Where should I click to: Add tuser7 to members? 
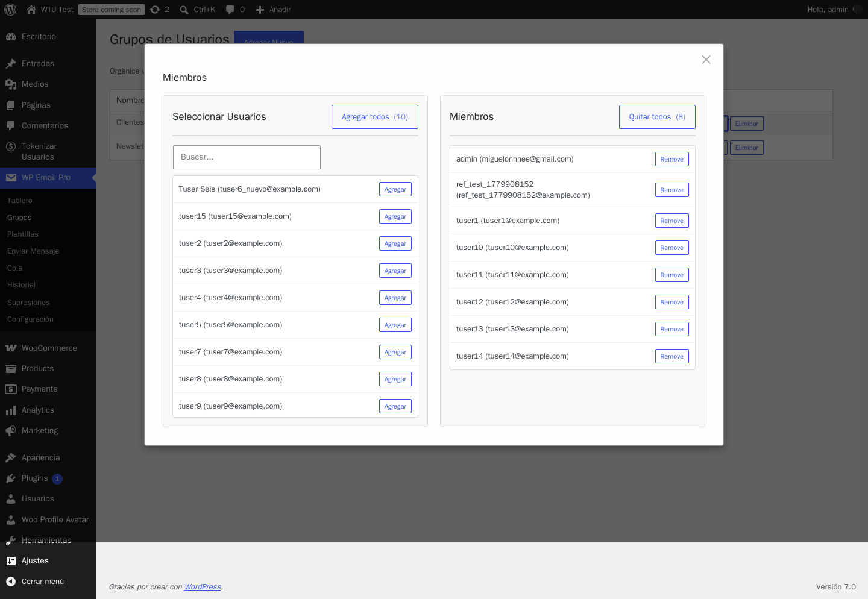[395, 352]
